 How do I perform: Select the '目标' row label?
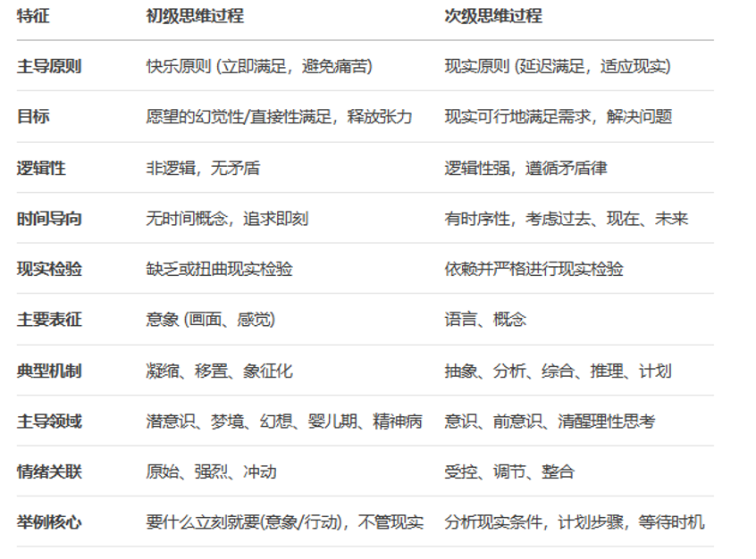click(x=33, y=117)
